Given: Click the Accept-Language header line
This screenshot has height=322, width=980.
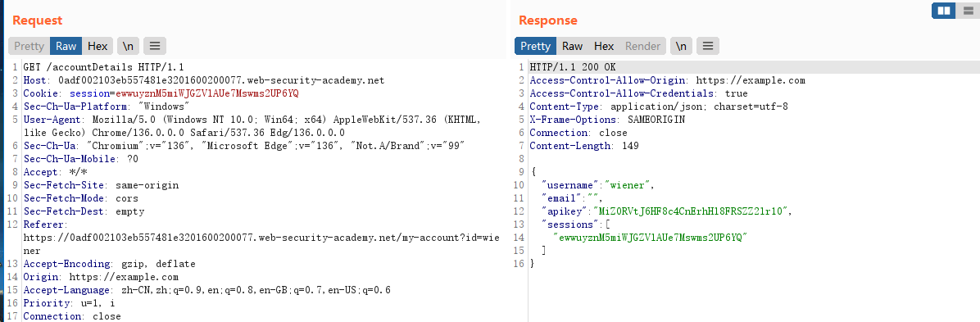Looking at the screenshot, I should click(206, 290).
